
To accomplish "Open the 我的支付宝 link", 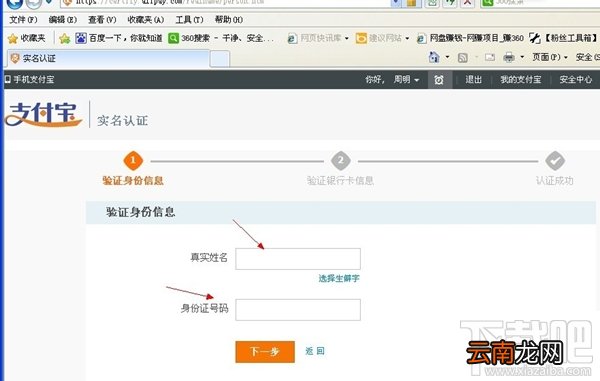I will (521, 80).
